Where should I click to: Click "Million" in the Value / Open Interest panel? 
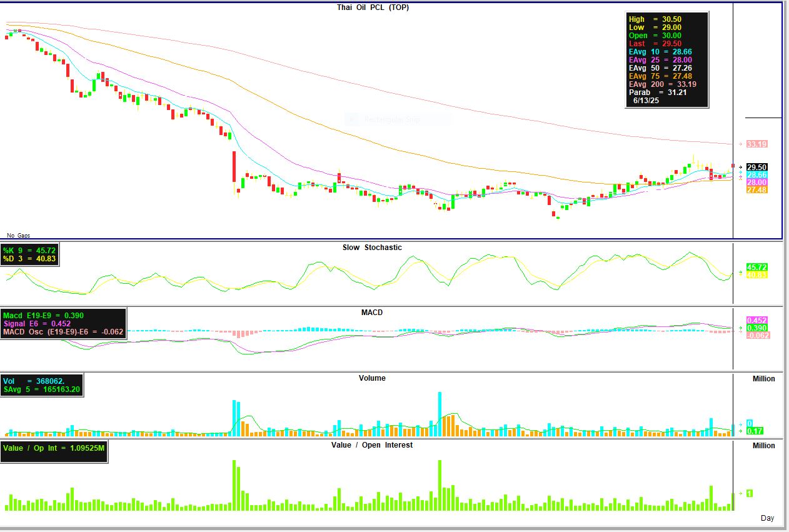763,446
